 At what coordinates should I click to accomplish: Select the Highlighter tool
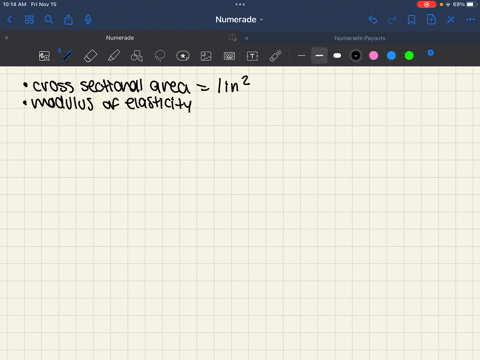coord(114,56)
